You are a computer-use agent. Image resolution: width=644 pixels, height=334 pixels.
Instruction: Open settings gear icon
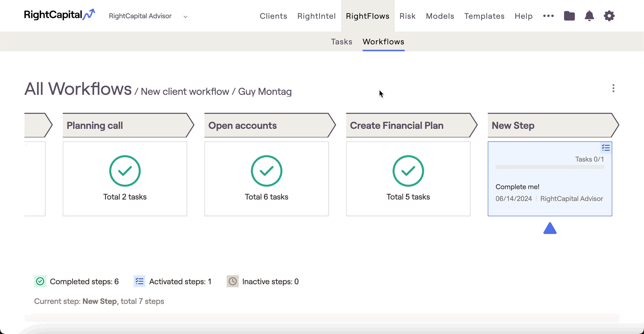(x=609, y=16)
